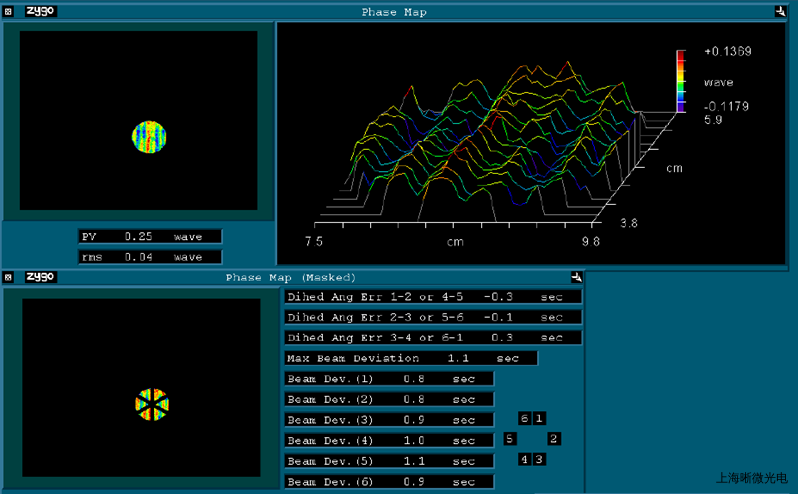This screenshot has height=494, width=798.
Task: Click the zygo logo in Phase Map title bar
Action: point(40,12)
